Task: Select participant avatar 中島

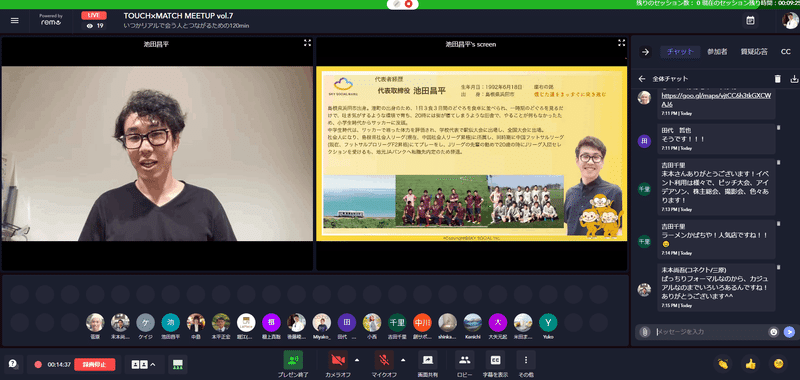Action: pyautogui.click(x=196, y=322)
